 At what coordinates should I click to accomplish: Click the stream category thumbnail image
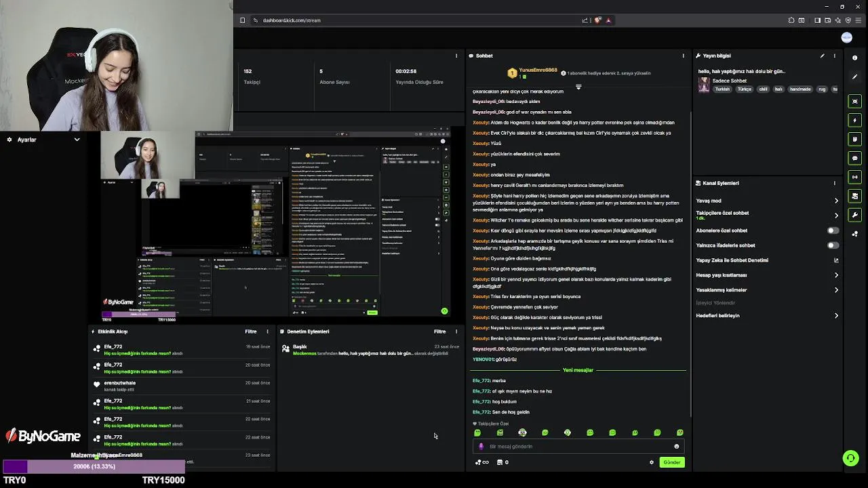[704, 85]
